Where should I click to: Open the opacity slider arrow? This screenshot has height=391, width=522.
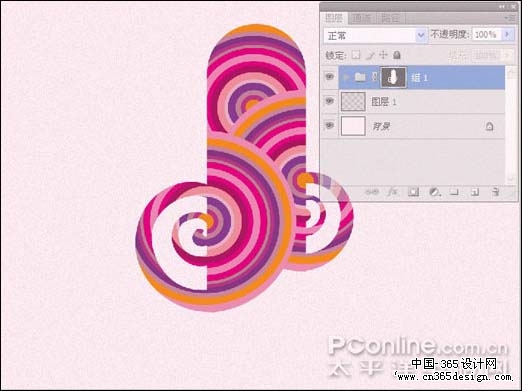click(508, 34)
